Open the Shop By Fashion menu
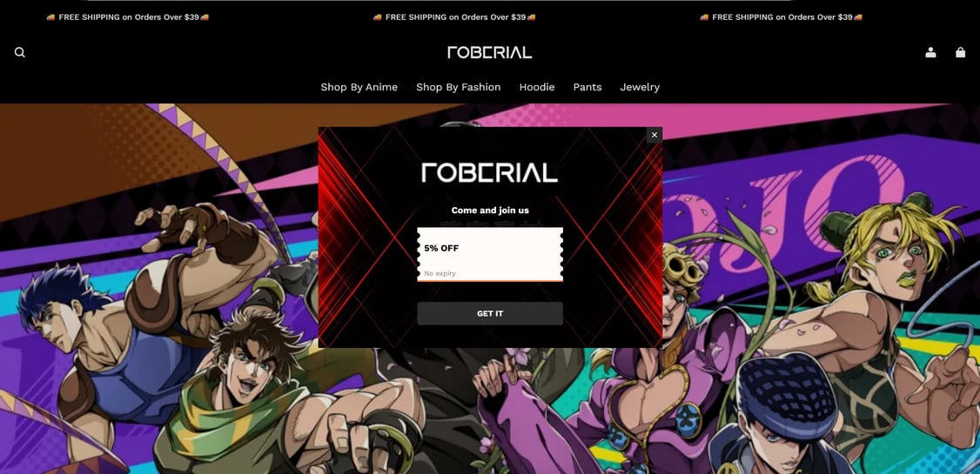980x474 pixels. pyautogui.click(x=458, y=87)
